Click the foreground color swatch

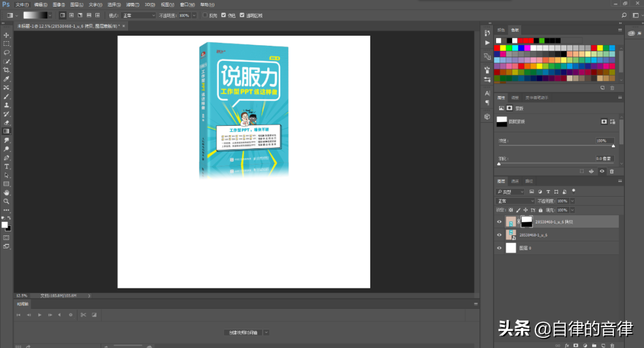[x=5, y=225]
